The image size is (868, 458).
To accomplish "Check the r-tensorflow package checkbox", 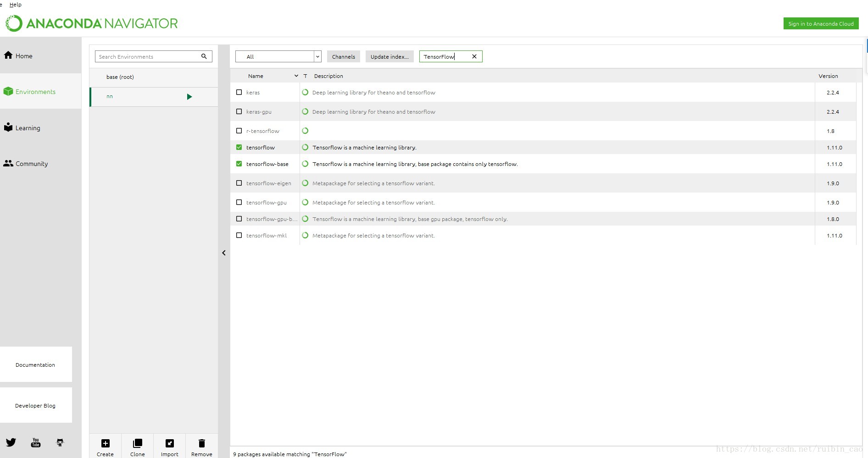I will 239,131.
